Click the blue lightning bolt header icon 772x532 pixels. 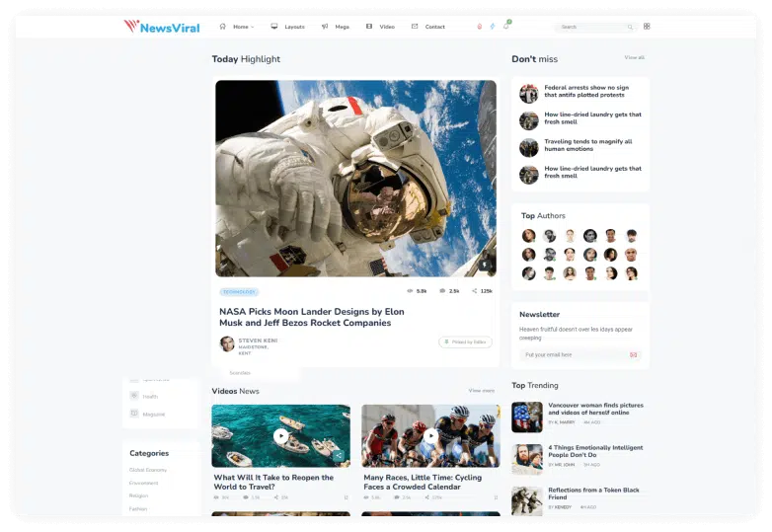[493, 27]
